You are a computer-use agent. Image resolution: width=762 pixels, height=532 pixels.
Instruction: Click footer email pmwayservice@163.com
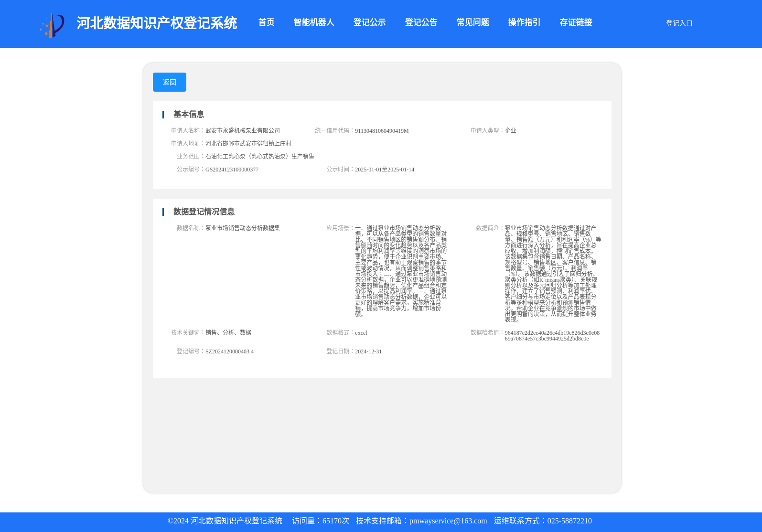448,521
